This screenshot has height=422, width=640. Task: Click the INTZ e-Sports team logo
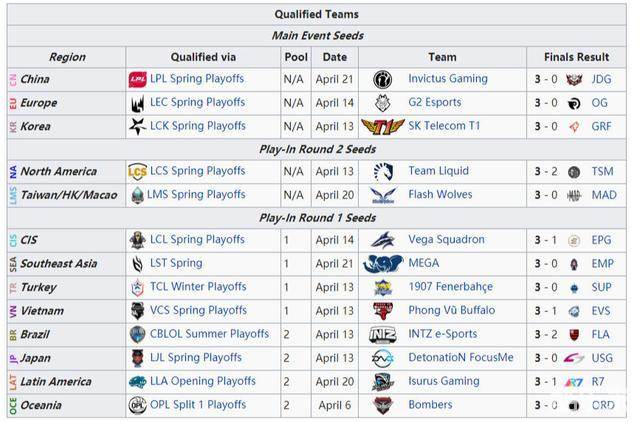click(382, 334)
